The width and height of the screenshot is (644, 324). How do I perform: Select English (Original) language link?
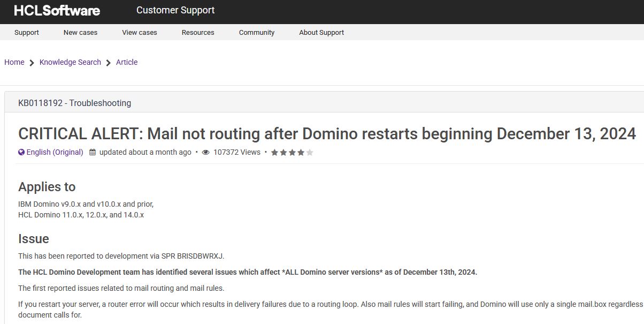(55, 152)
